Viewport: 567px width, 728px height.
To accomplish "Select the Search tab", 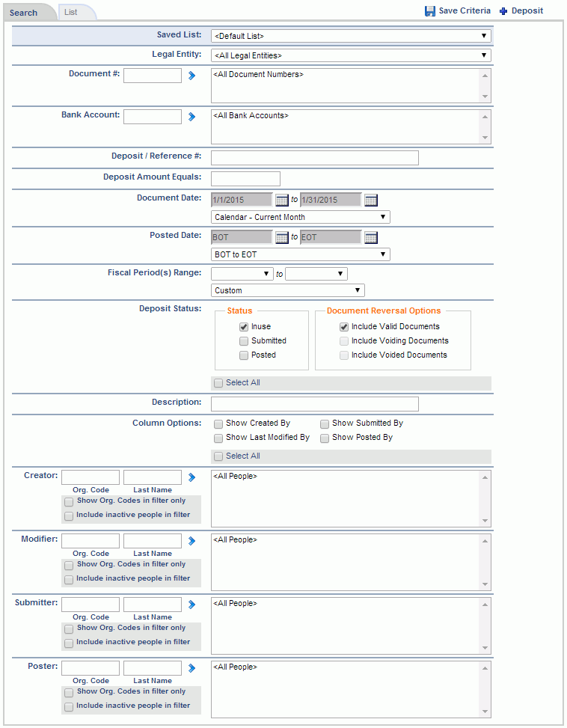I will (x=24, y=13).
